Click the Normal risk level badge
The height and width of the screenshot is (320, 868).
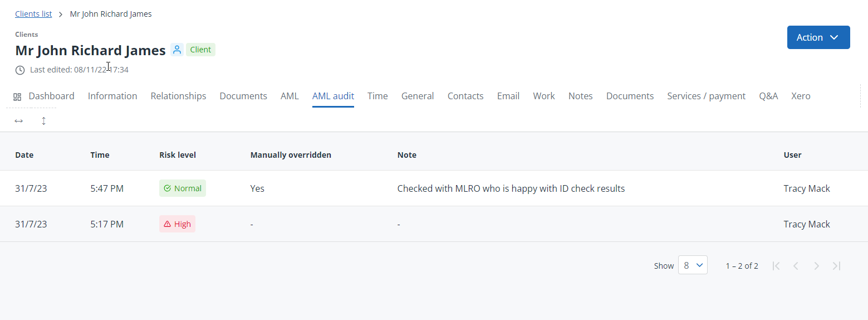pyautogui.click(x=183, y=188)
